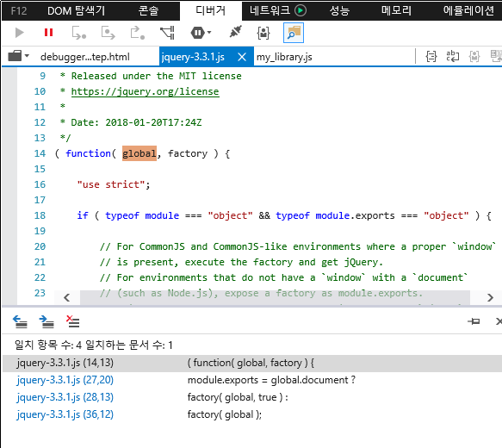
Task: Click the F12 tools label
Action: tap(19, 11)
